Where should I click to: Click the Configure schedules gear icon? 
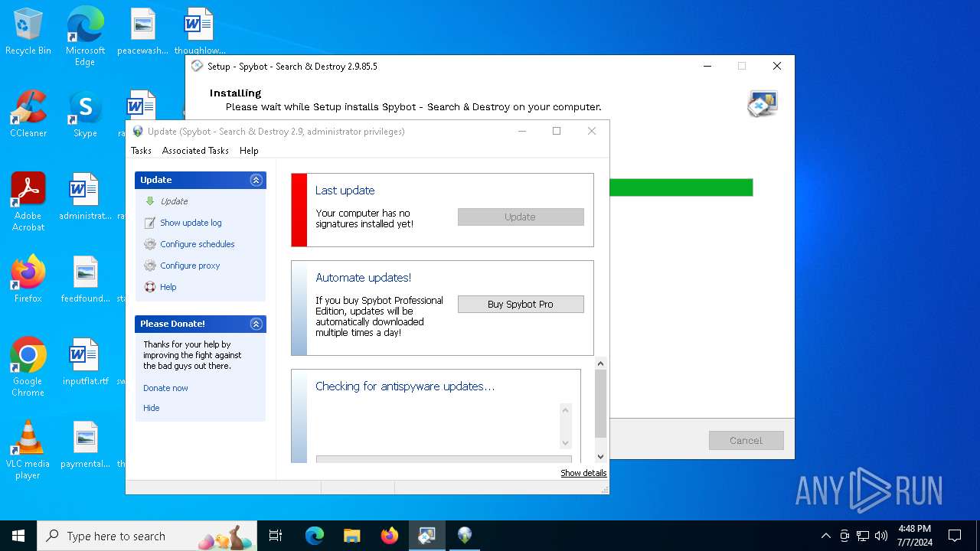pyautogui.click(x=150, y=244)
